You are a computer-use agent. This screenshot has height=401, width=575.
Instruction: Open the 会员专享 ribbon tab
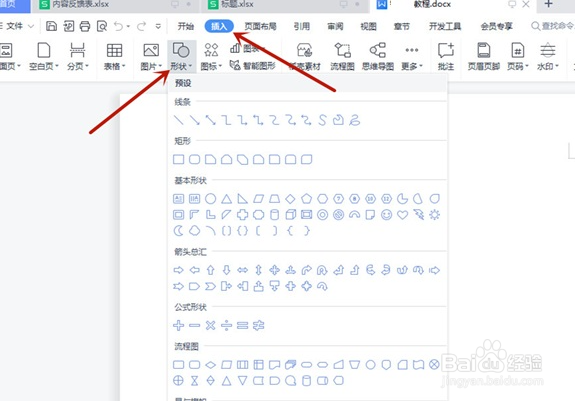[497, 26]
